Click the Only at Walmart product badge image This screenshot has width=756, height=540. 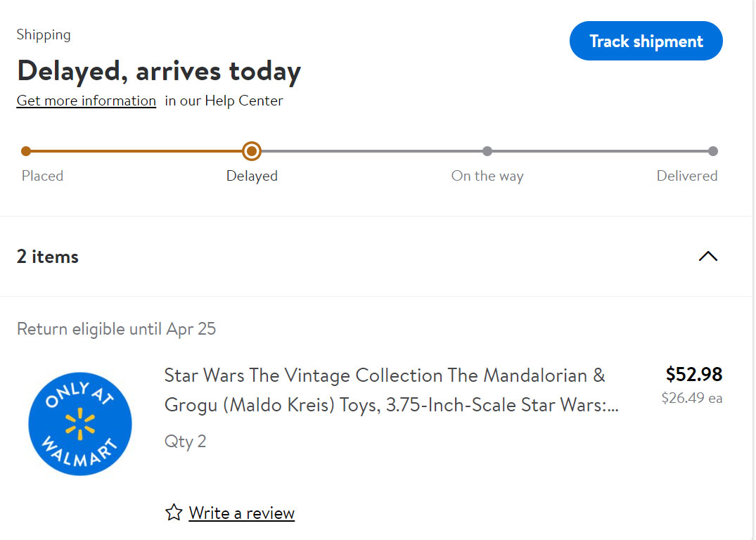pyautogui.click(x=80, y=424)
